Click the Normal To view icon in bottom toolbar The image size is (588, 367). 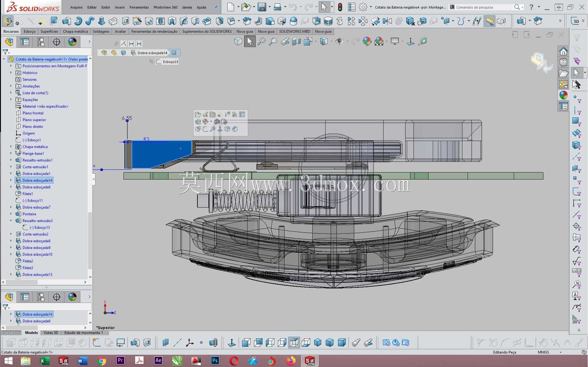pos(232,343)
